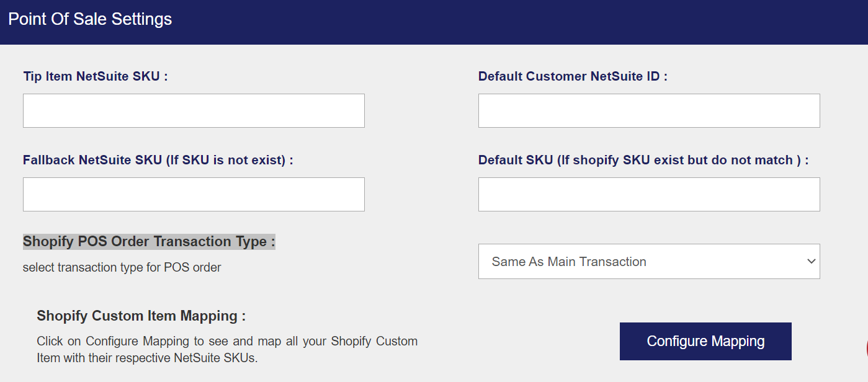Screen dimensions: 868x382
Task: Click highlighted Shopify POS Order Transaction Type label
Action: click(x=149, y=242)
